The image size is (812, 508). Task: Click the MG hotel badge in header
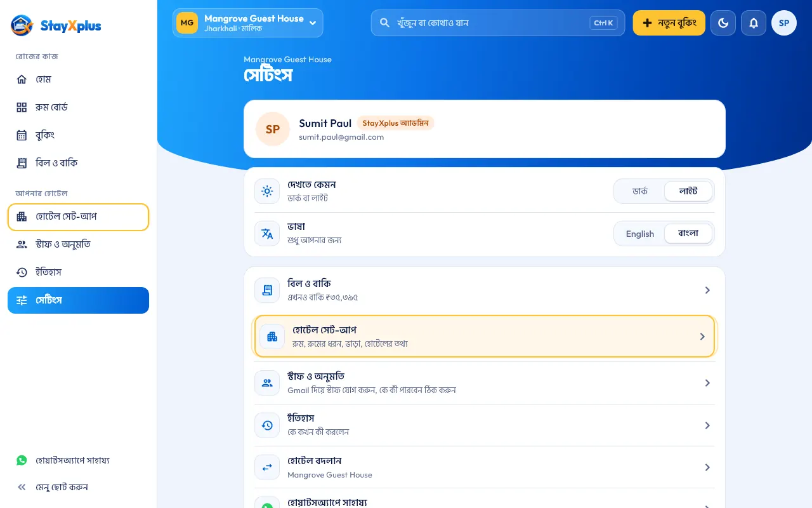pyautogui.click(x=187, y=23)
